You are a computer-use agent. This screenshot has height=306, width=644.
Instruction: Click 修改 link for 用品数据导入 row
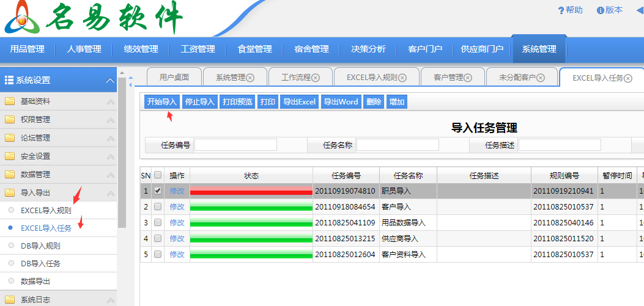[177, 223]
